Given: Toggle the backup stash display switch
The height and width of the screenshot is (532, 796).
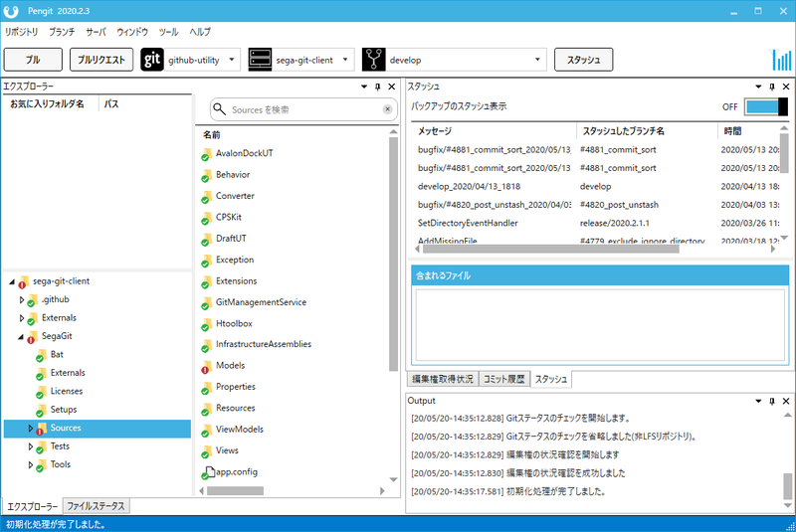Looking at the screenshot, I should (x=766, y=106).
